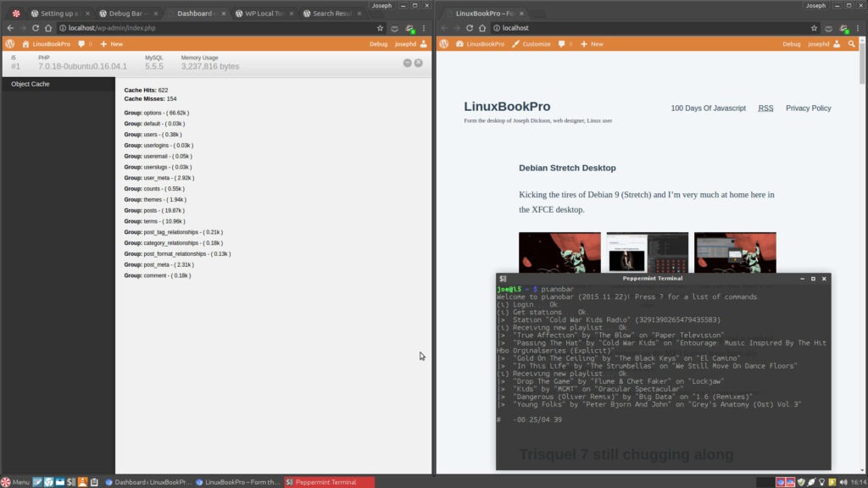
Task: Open the volume control in system tray
Action: pyautogui.click(x=843, y=482)
